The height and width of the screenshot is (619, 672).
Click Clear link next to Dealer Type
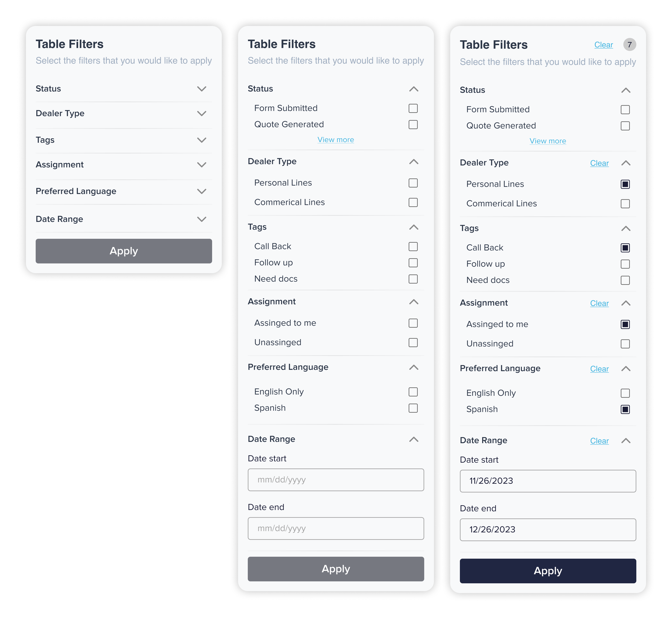(599, 163)
